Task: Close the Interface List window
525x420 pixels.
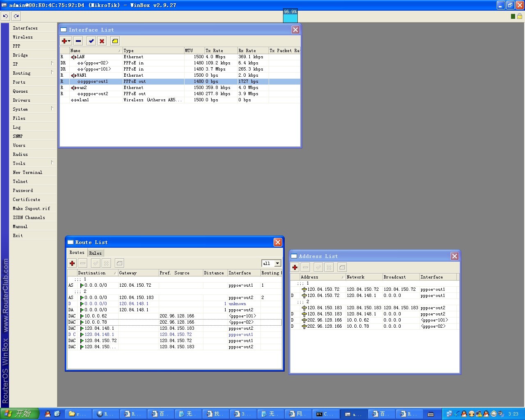Action: 295,30
